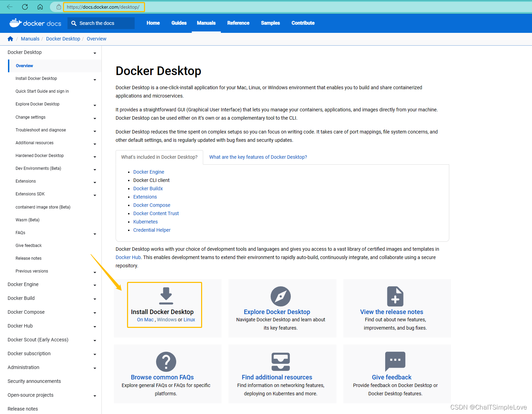Select the Overview item in the sidebar
Image resolution: width=532 pixels, height=414 pixels.
click(x=24, y=66)
